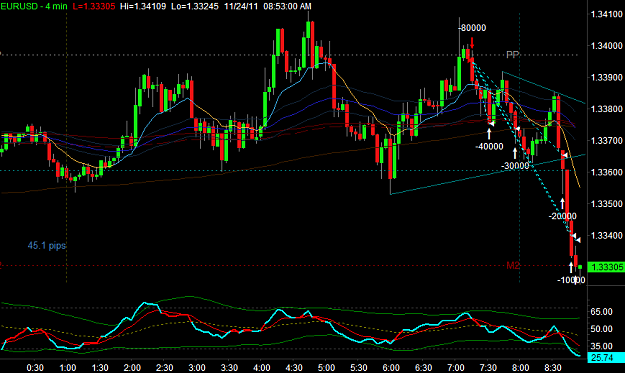Click the 7:00 time axis label
The width and height of the screenshot is (625, 373).
(x=456, y=367)
